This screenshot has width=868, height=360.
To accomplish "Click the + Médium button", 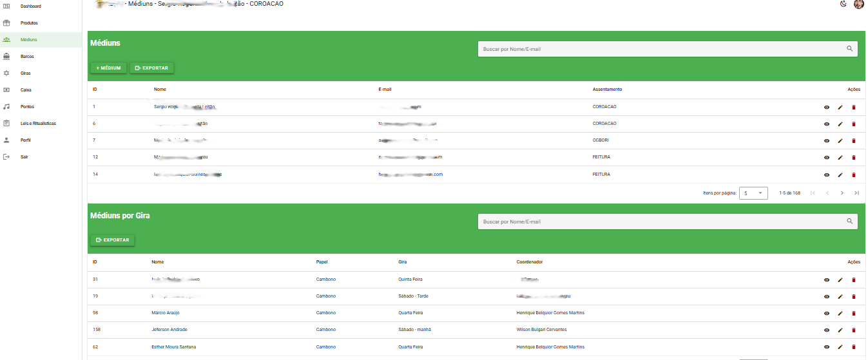I will (x=108, y=68).
